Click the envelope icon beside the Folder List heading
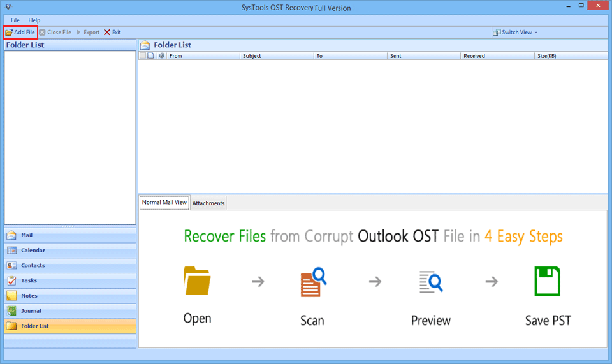 click(x=145, y=45)
